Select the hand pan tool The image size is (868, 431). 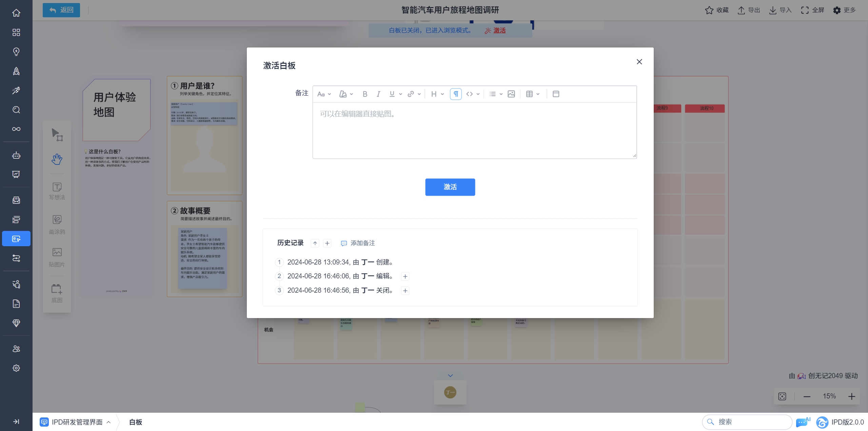point(57,159)
